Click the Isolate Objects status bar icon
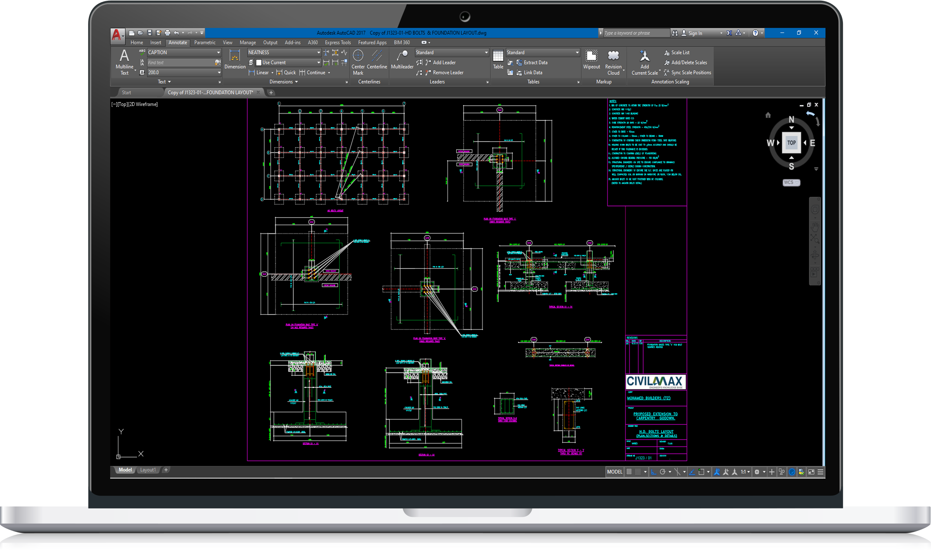The height and width of the screenshot is (560, 931). click(x=782, y=472)
